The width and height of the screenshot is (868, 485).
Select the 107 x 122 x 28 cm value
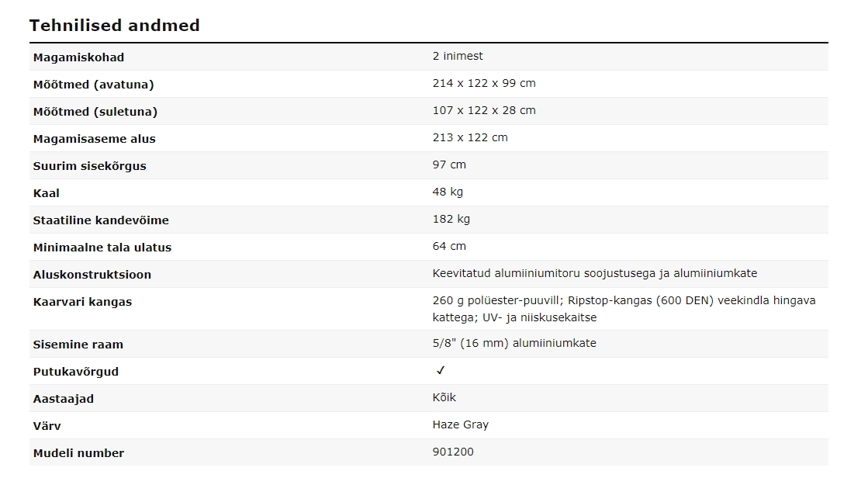(x=484, y=110)
